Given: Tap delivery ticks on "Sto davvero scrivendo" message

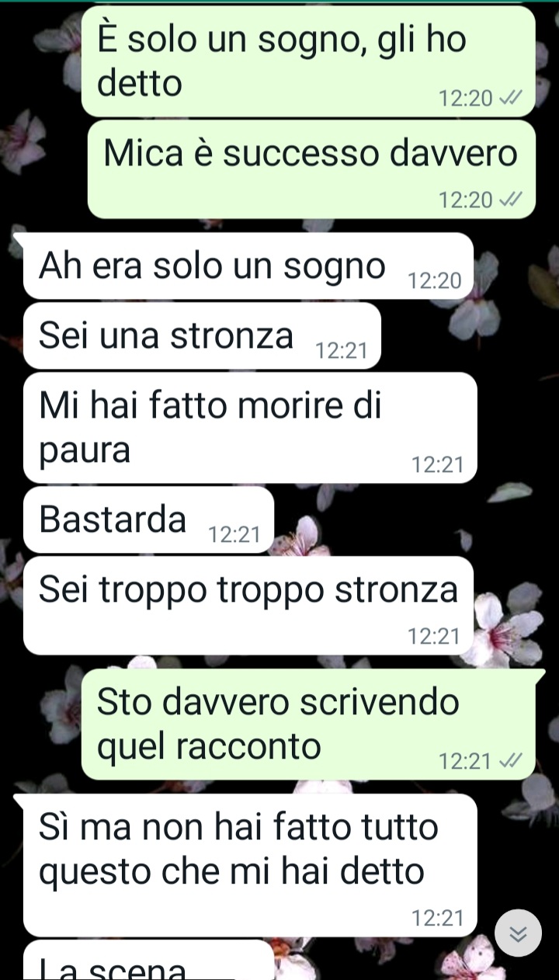Looking at the screenshot, I should tap(509, 761).
